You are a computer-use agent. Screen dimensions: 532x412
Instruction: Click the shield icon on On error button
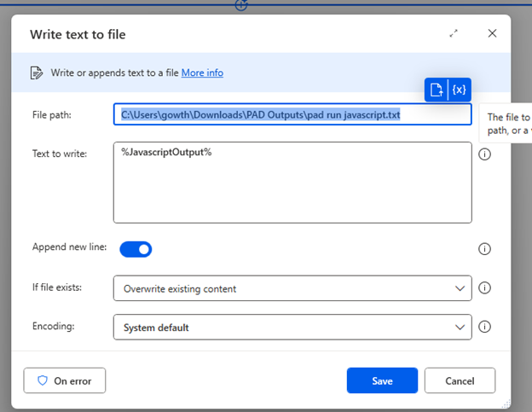tap(43, 380)
